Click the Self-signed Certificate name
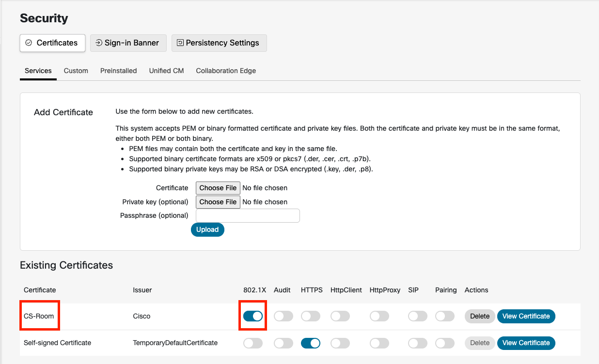The image size is (599, 364). pyautogui.click(x=57, y=343)
